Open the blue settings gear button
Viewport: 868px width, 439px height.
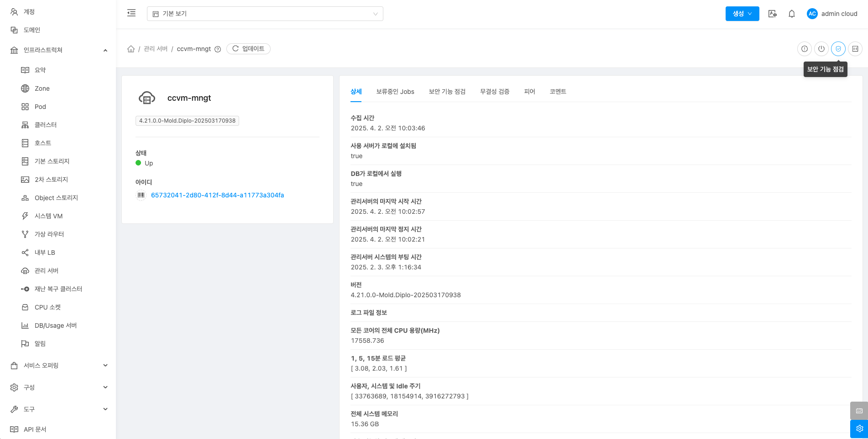(x=859, y=429)
